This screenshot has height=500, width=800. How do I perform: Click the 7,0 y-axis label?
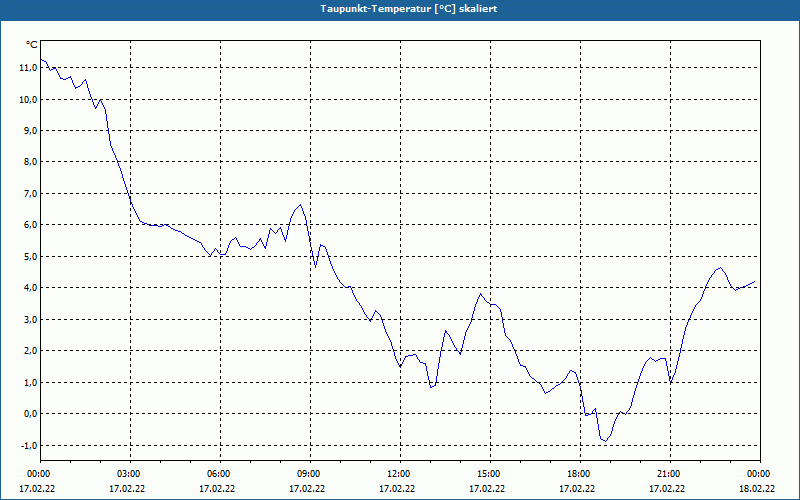[x=30, y=194]
